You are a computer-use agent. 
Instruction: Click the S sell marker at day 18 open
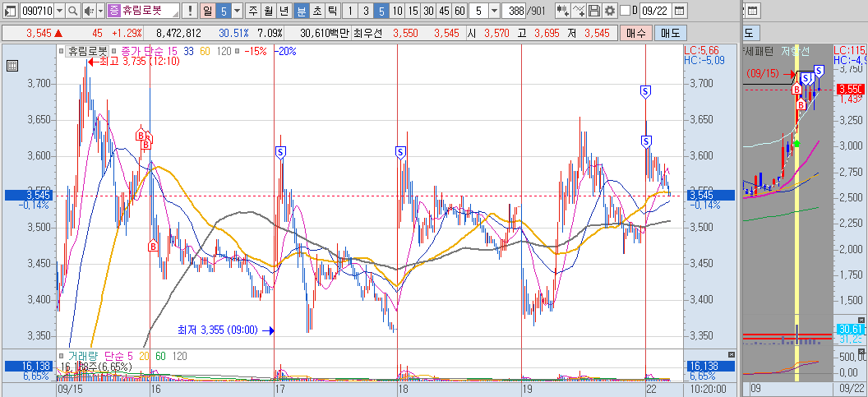point(401,152)
